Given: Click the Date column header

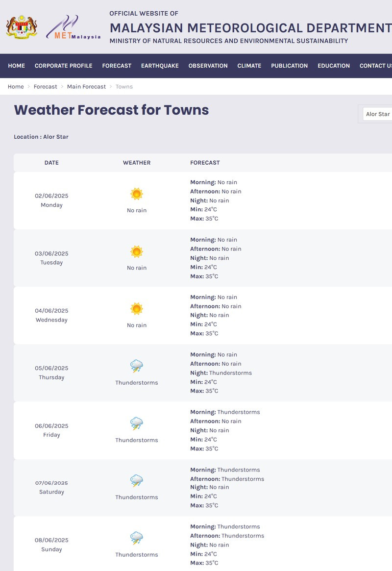Looking at the screenshot, I should pos(51,163).
